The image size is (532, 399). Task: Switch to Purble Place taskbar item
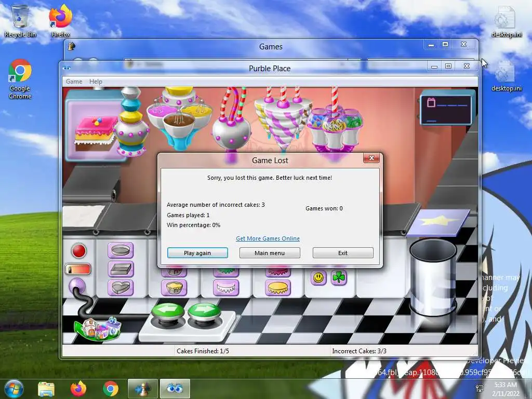tap(175, 389)
